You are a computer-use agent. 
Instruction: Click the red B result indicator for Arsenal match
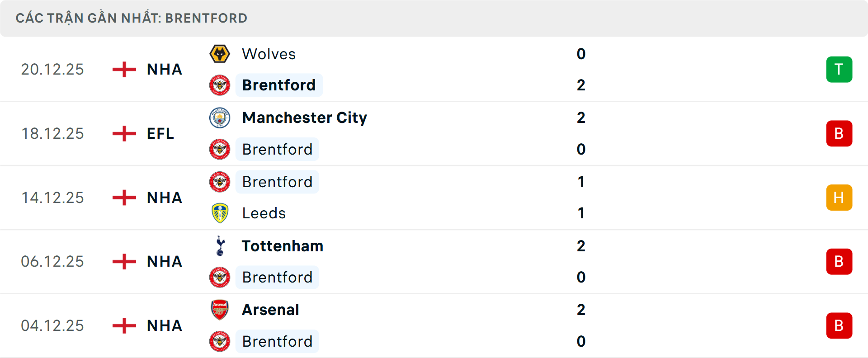pos(839,326)
